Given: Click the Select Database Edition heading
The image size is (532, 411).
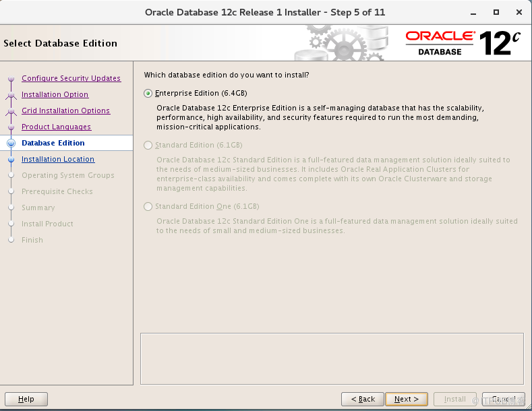Looking at the screenshot, I should coord(61,43).
